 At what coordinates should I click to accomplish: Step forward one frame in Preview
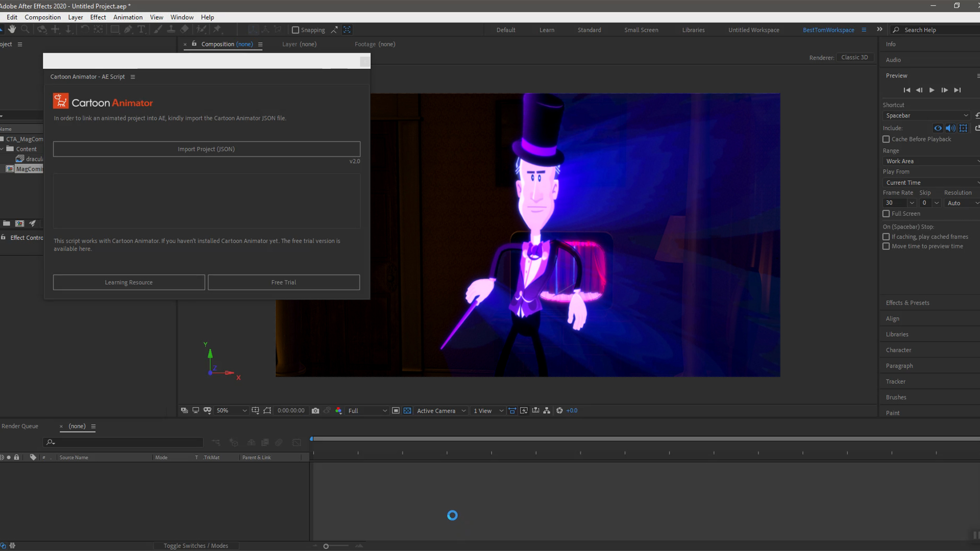click(945, 90)
